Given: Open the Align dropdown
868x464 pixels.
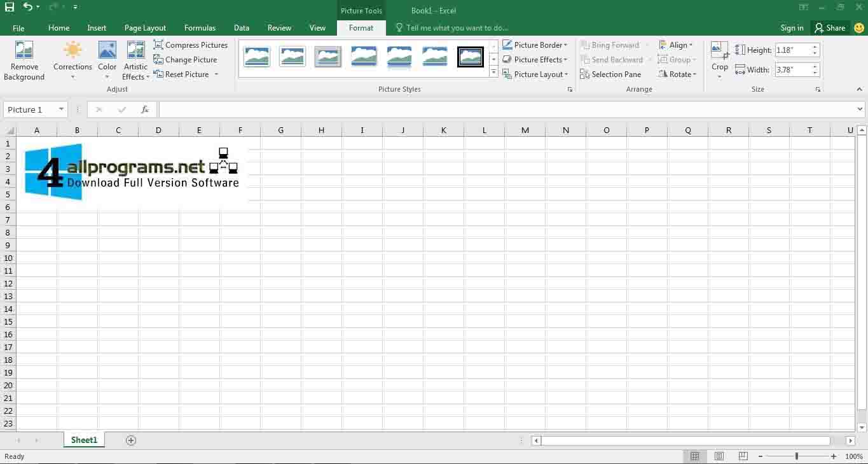Looking at the screenshot, I should (x=675, y=45).
